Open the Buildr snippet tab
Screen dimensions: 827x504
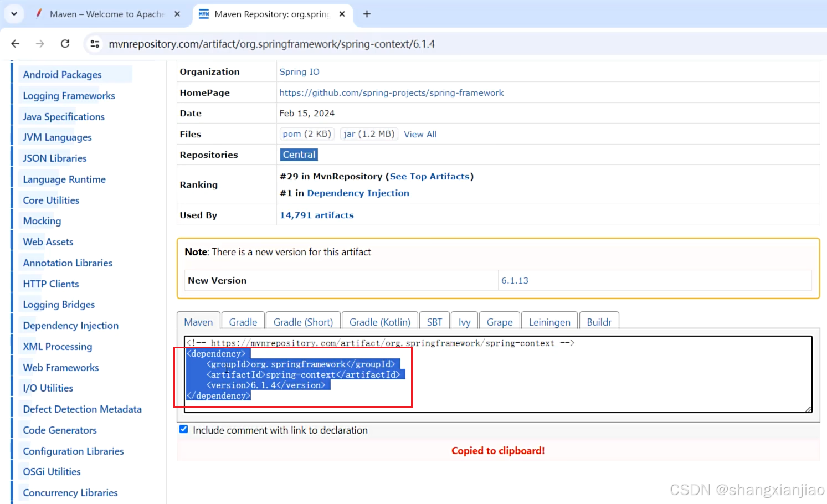coord(599,322)
